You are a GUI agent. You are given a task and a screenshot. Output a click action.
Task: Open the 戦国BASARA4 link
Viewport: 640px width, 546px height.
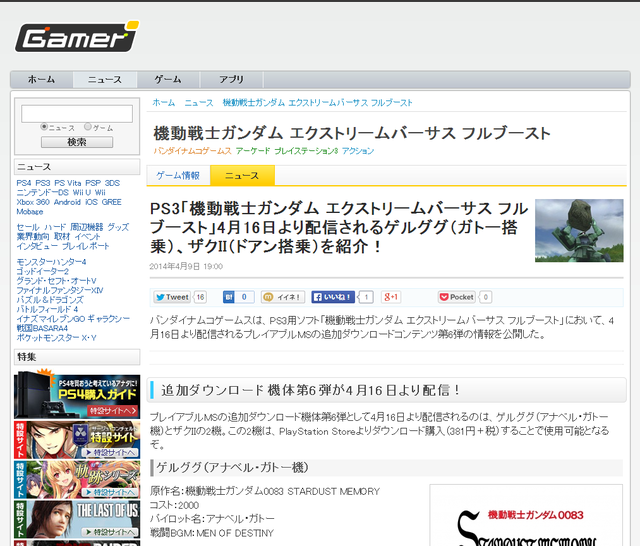click(x=42, y=328)
